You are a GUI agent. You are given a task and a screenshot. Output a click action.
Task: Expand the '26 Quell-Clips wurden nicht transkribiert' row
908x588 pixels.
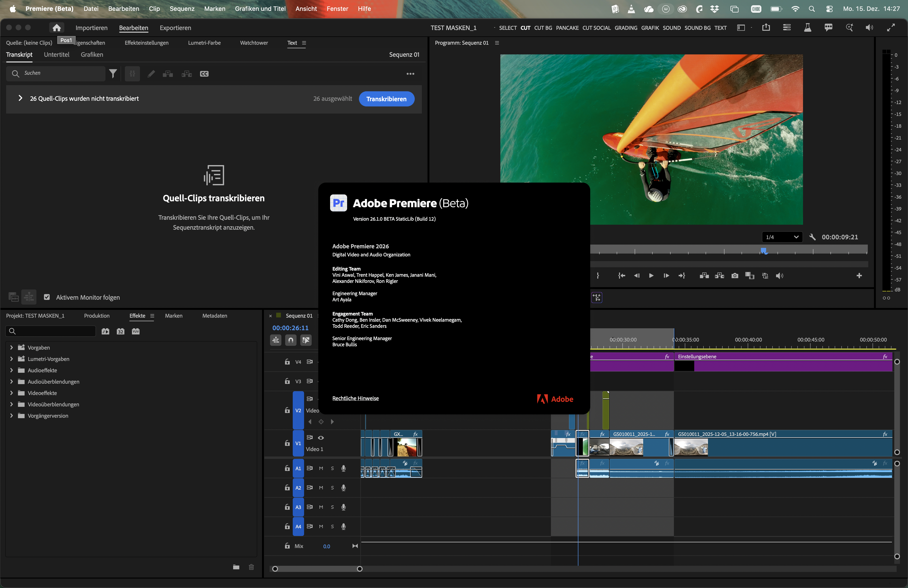[21, 98]
